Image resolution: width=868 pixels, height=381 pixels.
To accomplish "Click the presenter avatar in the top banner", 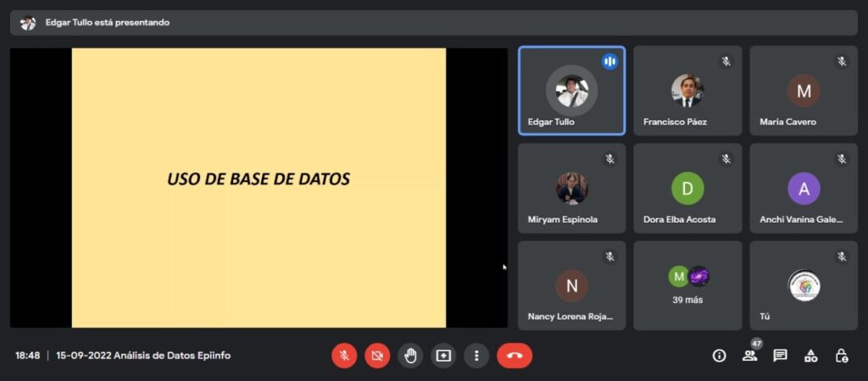I will pos(28,23).
